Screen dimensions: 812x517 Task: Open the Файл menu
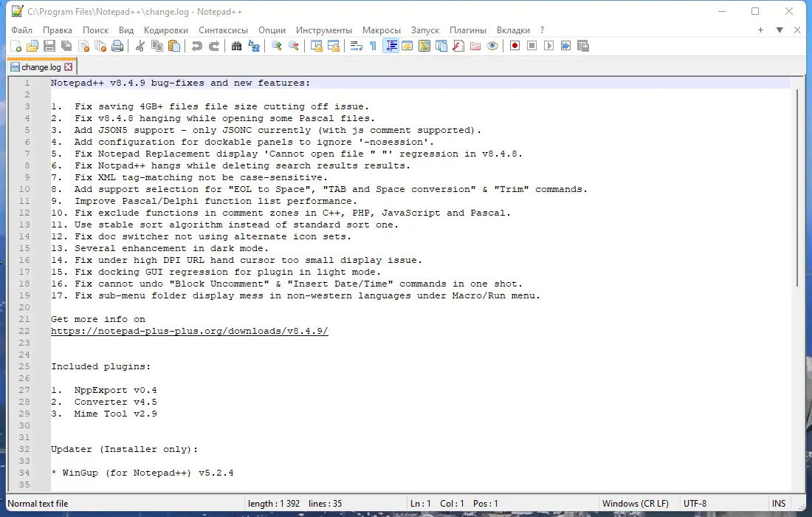(x=21, y=30)
